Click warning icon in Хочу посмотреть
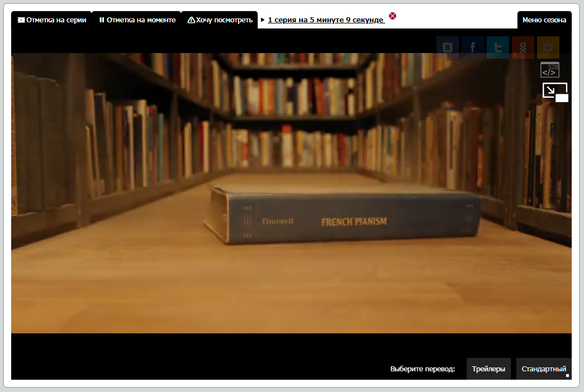584x392 pixels. point(191,20)
